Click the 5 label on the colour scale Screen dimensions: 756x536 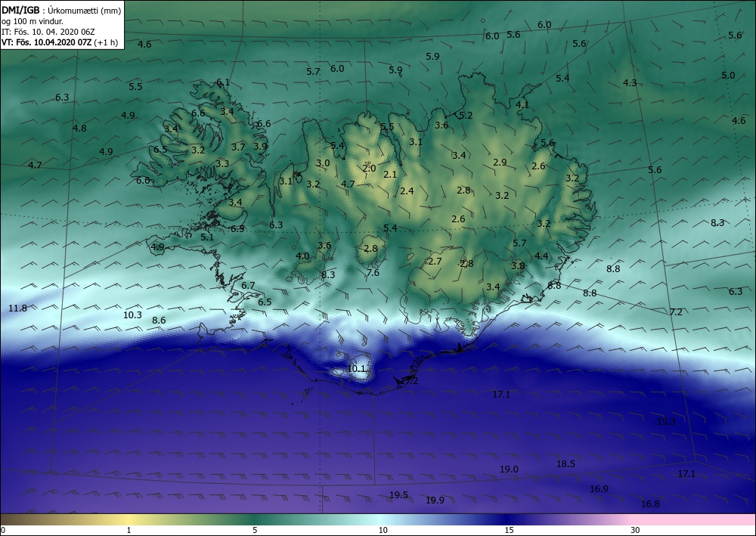tap(255, 531)
